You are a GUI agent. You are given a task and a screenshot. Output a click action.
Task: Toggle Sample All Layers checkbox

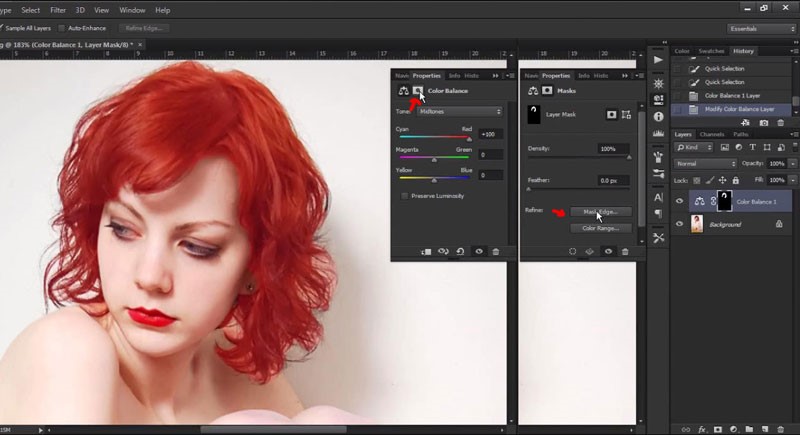tap(1, 28)
